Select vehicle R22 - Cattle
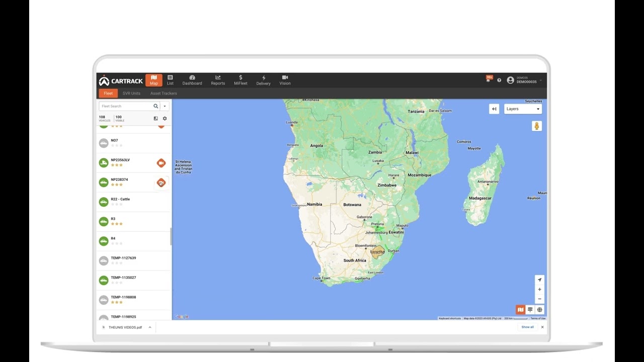 pyautogui.click(x=134, y=202)
